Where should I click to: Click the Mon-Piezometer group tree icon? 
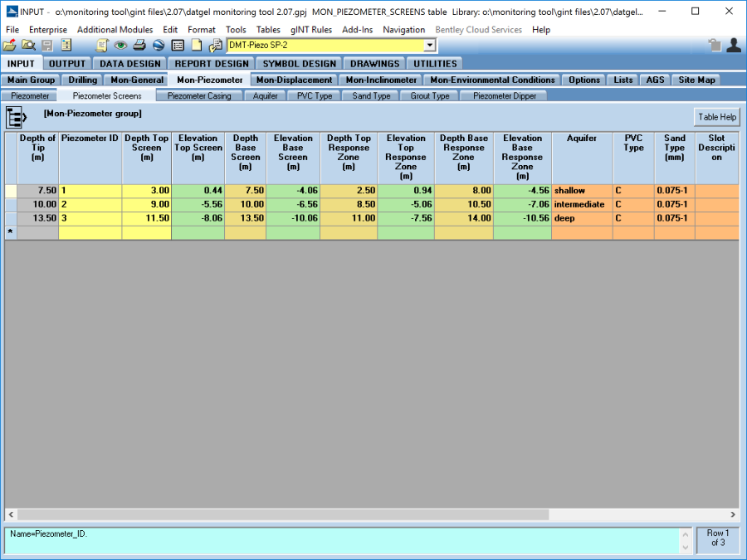[17, 118]
